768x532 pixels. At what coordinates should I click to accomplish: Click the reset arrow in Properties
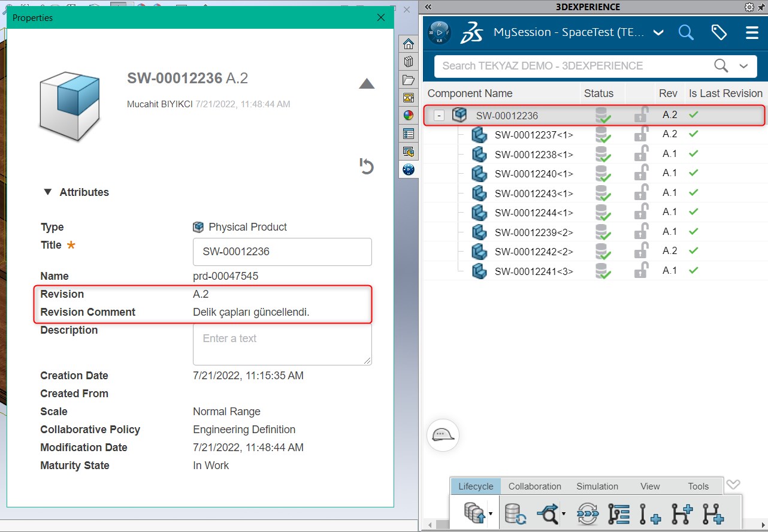tap(367, 166)
